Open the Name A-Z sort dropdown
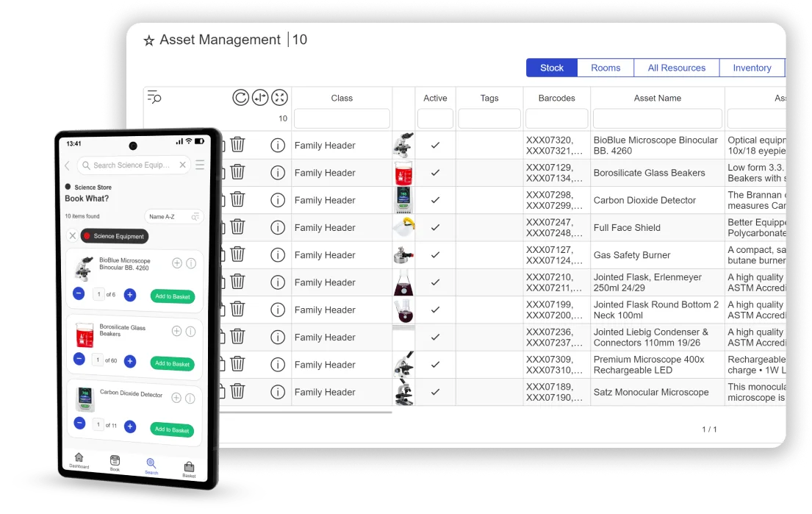This screenshot has width=812, height=514. point(173,217)
